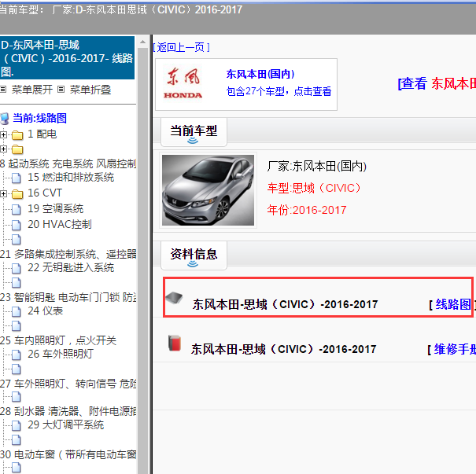Click the 菜单展开 icon
Viewport: 476px width, 474px height.
click(3, 90)
